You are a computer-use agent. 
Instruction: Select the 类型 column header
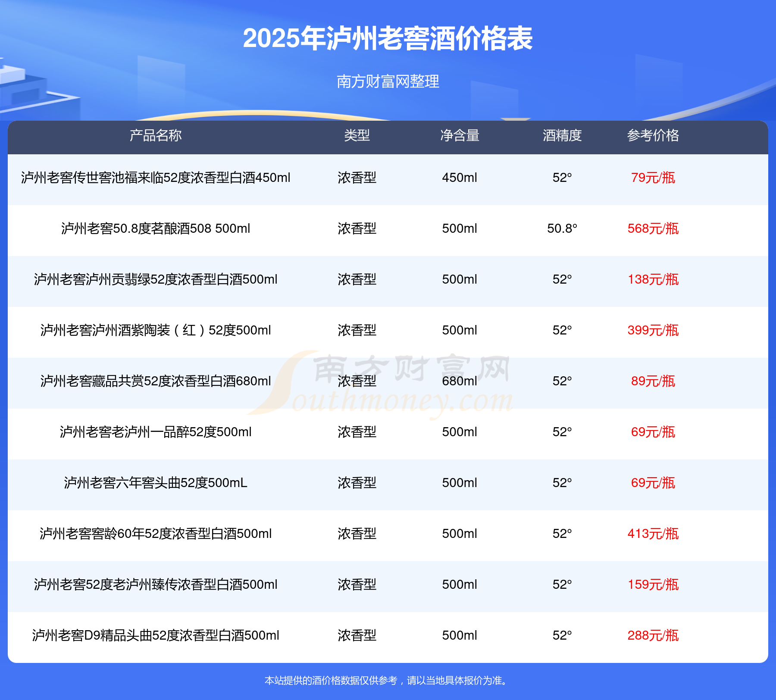point(357,135)
